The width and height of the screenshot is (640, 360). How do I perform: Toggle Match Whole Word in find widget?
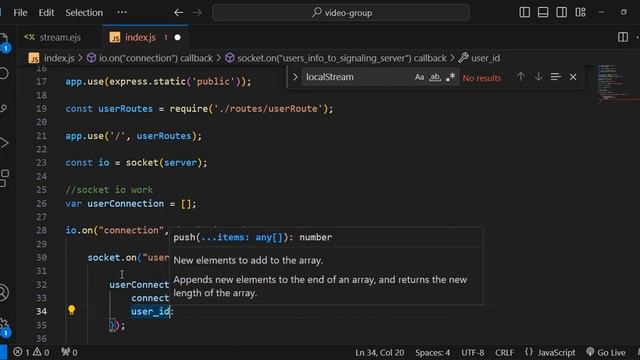[x=435, y=77]
